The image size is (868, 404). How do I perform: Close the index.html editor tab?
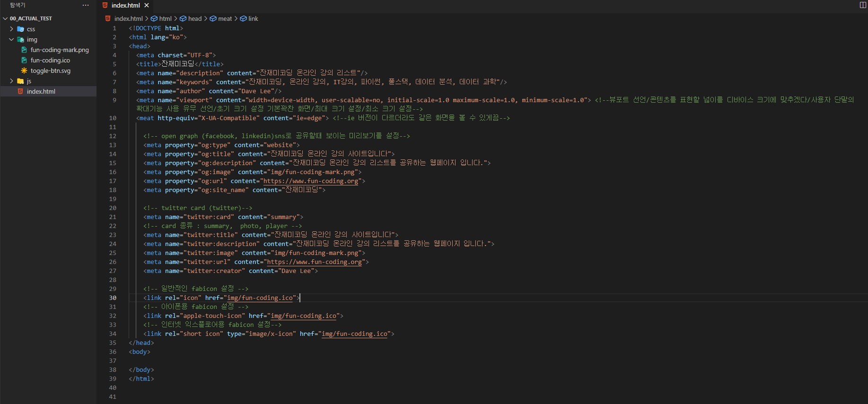(147, 5)
